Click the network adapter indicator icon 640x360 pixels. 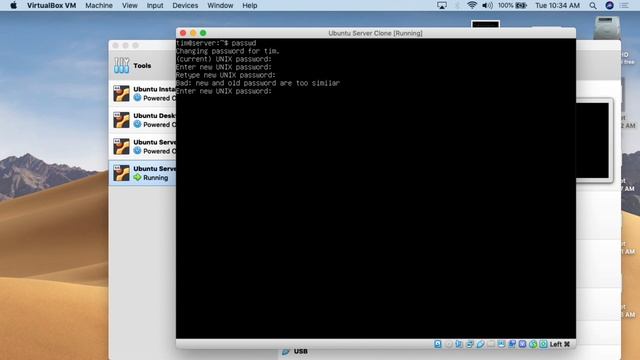[x=469, y=344]
